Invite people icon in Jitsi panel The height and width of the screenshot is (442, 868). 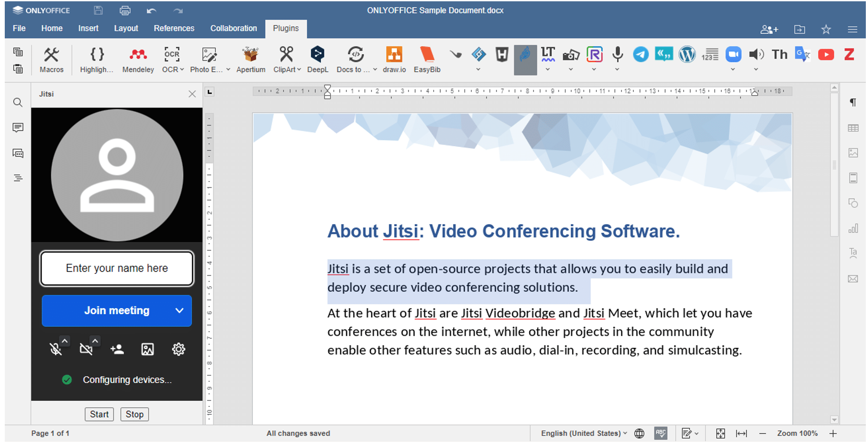click(x=117, y=349)
